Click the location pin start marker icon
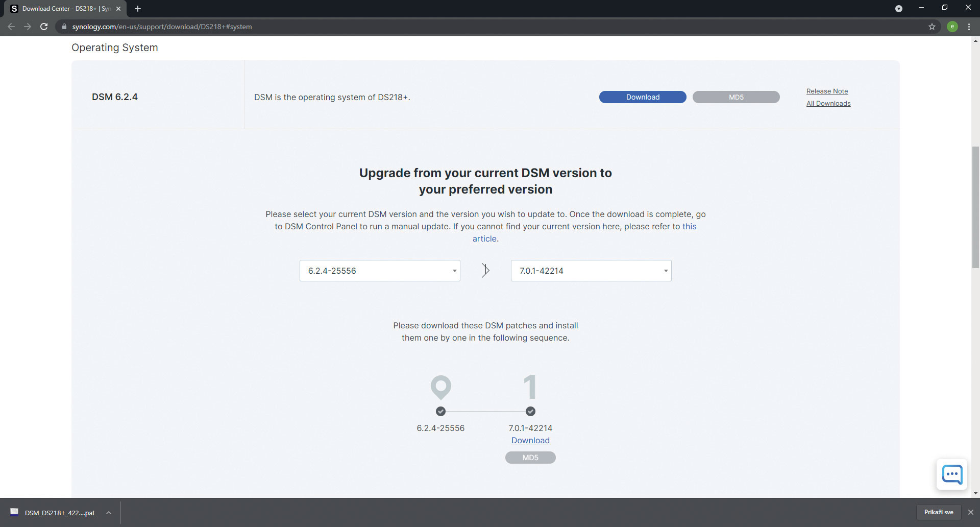980x527 pixels. (441, 388)
